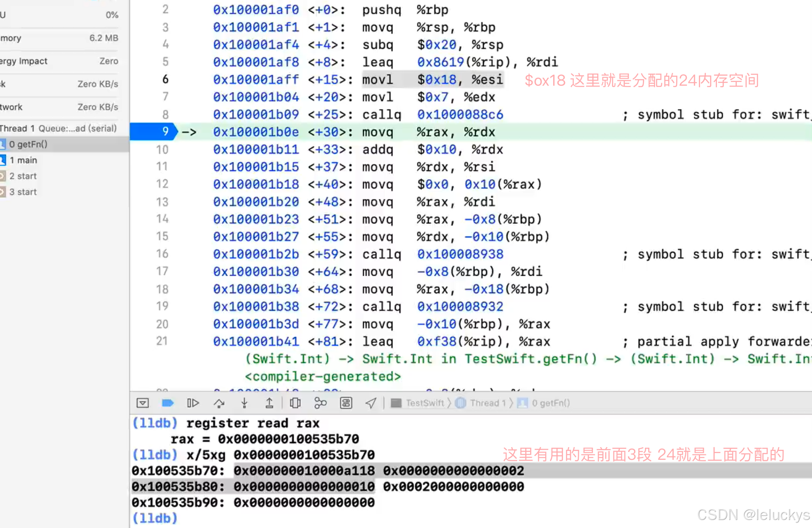Select TestSwift process in debug jump bar
The width and height of the screenshot is (812, 528).
point(424,403)
